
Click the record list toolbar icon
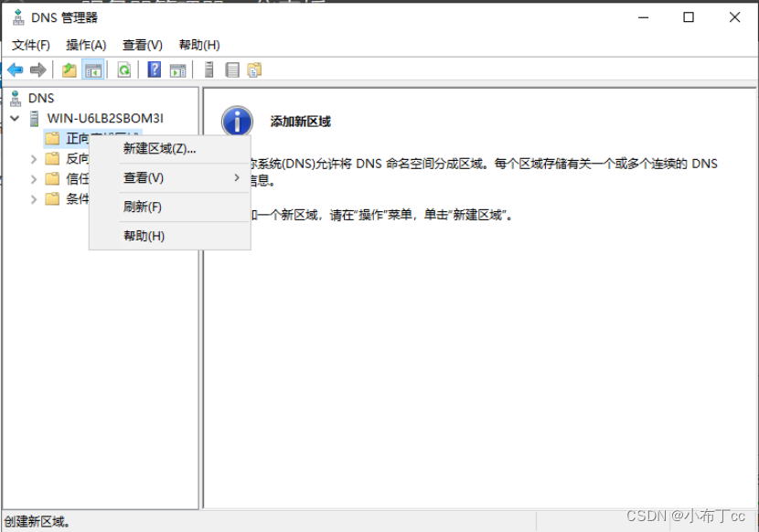point(232,70)
